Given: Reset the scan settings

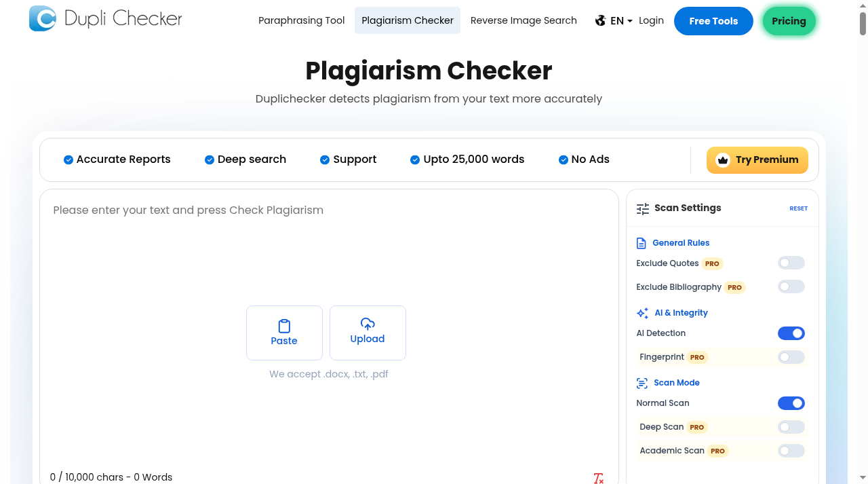Looking at the screenshot, I should click(798, 208).
